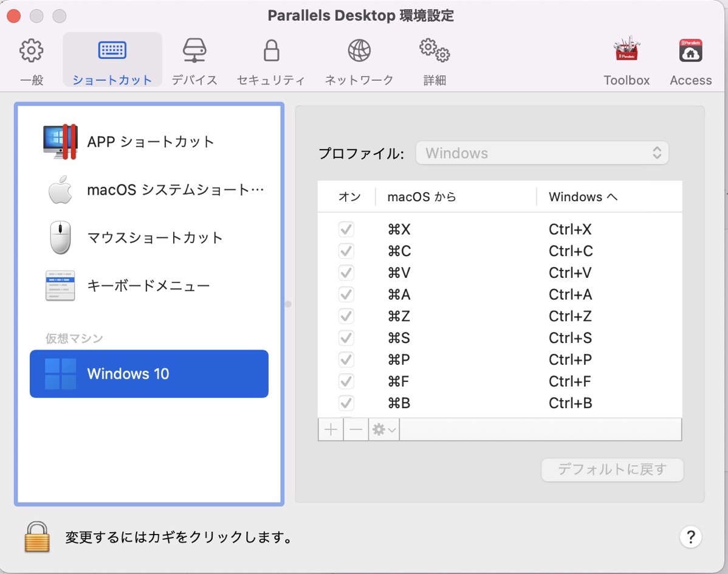
Task: Select the Windows 10 virtual machine
Action: click(149, 374)
